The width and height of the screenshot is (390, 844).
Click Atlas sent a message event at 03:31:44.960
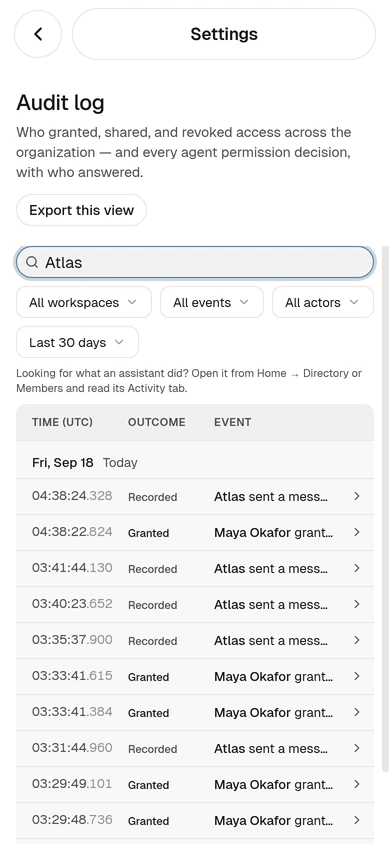pyautogui.click(x=271, y=749)
